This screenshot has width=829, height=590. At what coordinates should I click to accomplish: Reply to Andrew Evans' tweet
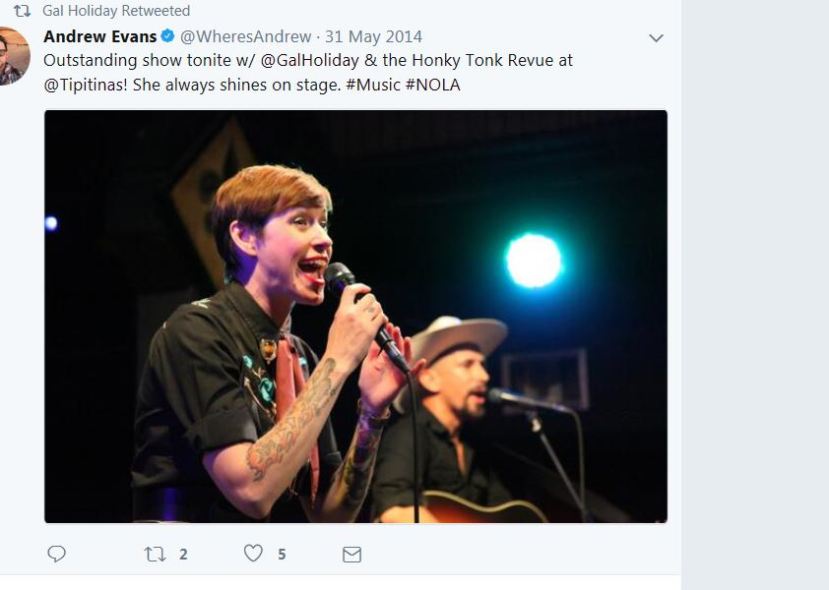pos(57,553)
